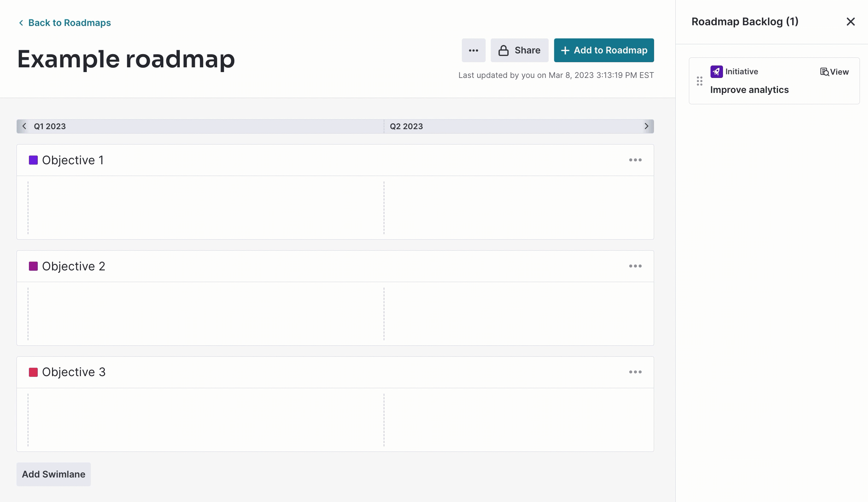Navigate to the previous quarter
868x502 pixels.
pyautogui.click(x=24, y=126)
